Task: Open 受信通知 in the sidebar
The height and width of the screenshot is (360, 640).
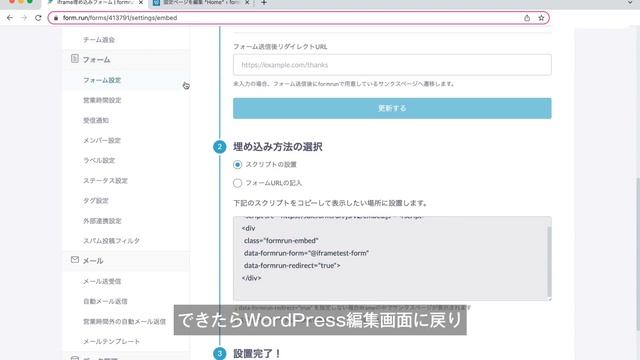Action: coord(96,120)
